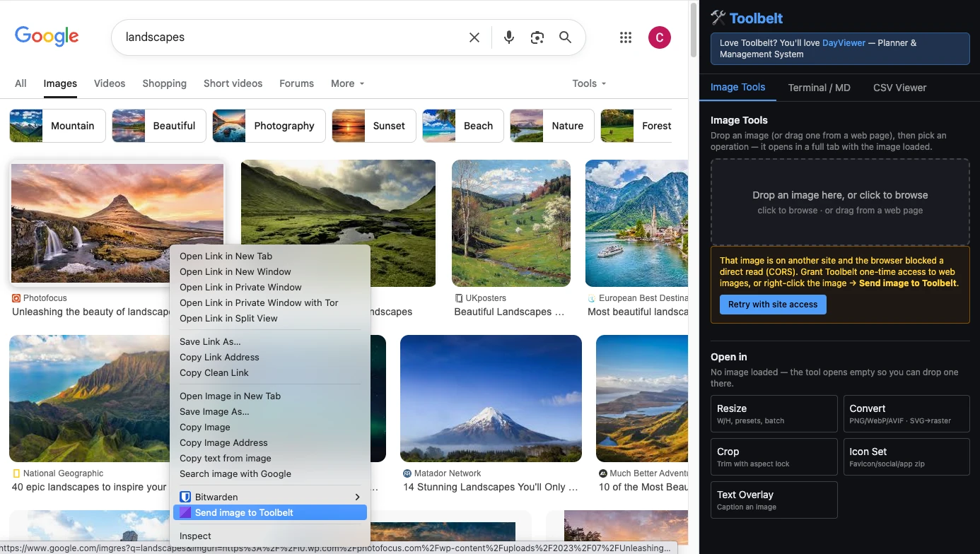The height and width of the screenshot is (554, 980).
Task: Click the Bitwarden shield icon in menu
Action: (185, 497)
